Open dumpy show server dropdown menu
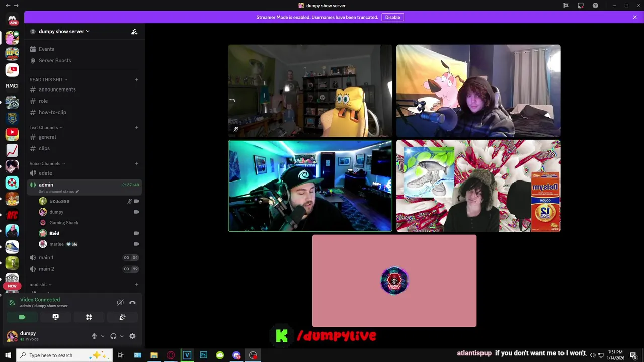The height and width of the screenshot is (362, 644). point(64,31)
